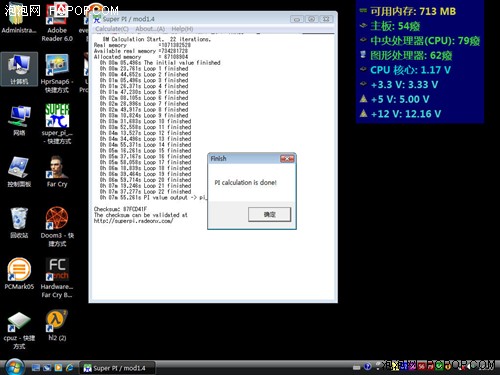500x375 pixels.
Task: Open the About...(A) menu
Action: (150, 29)
